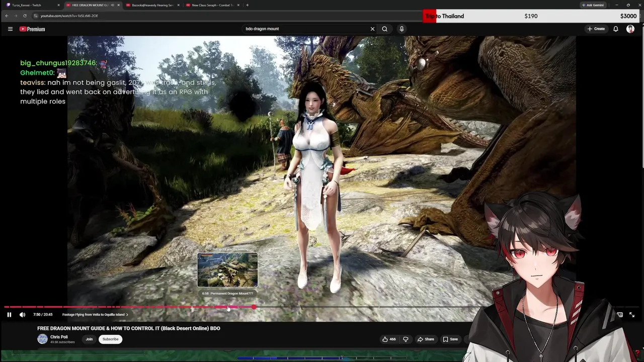
Task: Go back in browser history
Action: click(x=7, y=16)
